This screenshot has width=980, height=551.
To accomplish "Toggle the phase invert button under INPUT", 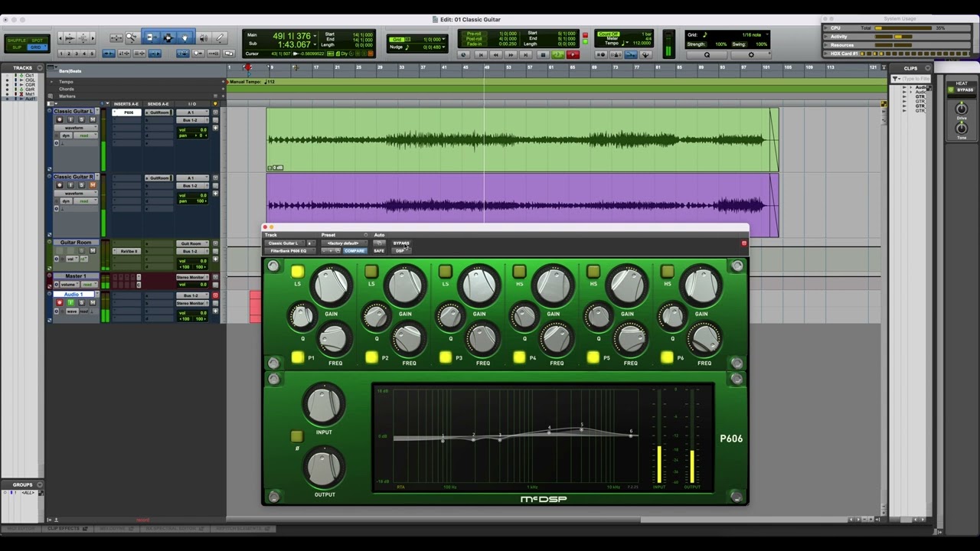I will [x=296, y=436].
